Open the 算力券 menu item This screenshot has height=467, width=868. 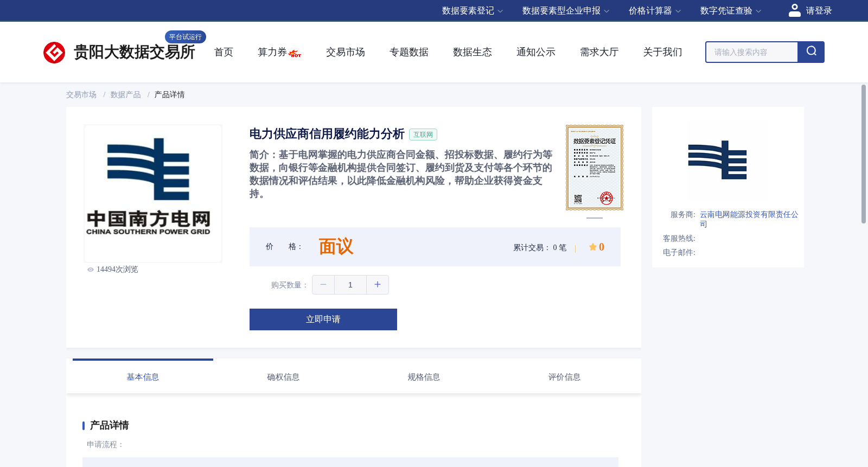[272, 52]
